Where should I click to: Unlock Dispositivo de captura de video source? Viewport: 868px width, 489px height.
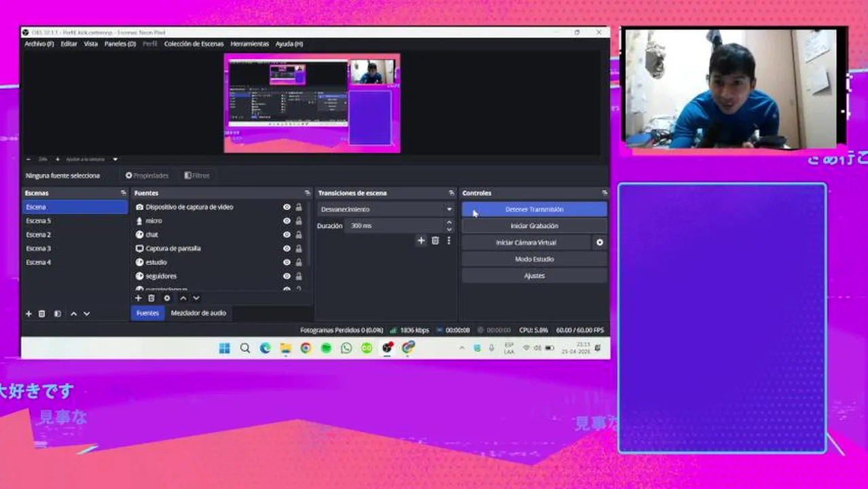tap(298, 207)
